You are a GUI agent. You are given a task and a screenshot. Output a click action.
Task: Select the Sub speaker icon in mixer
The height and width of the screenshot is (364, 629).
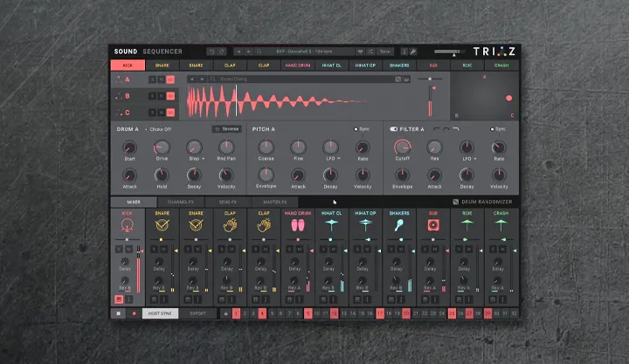[x=433, y=225]
